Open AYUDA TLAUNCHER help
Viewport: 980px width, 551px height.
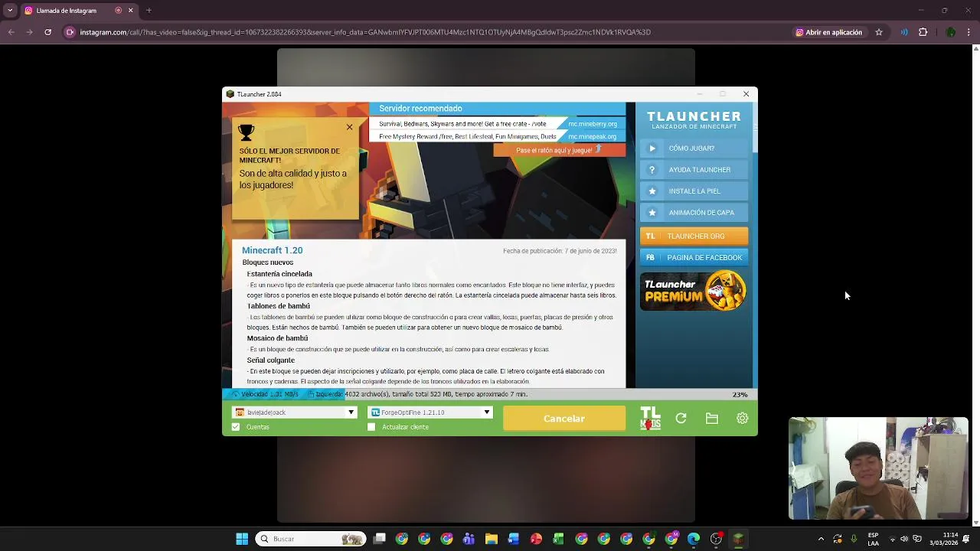pyautogui.click(x=694, y=170)
